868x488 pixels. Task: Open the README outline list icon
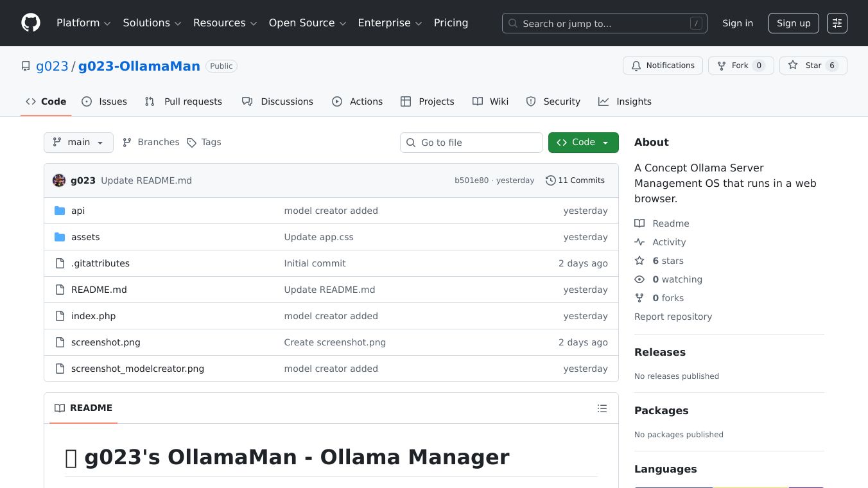(602, 408)
